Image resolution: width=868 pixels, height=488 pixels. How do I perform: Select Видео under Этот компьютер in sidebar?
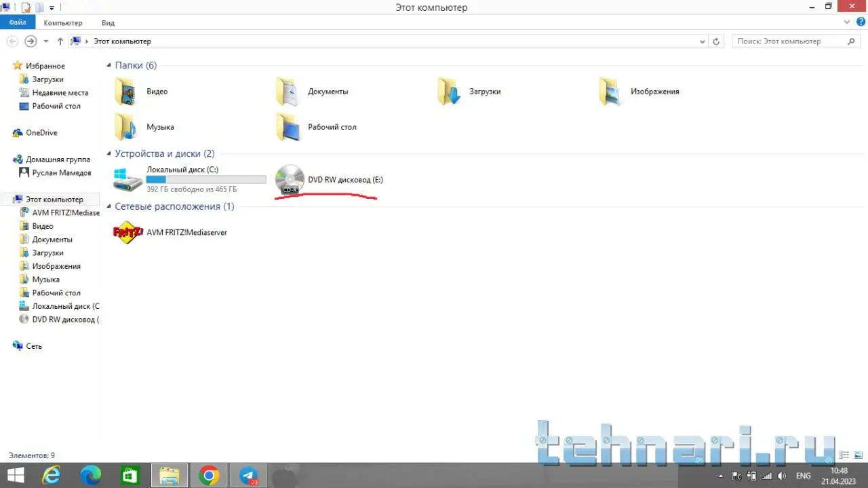pyautogui.click(x=36, y=226)
